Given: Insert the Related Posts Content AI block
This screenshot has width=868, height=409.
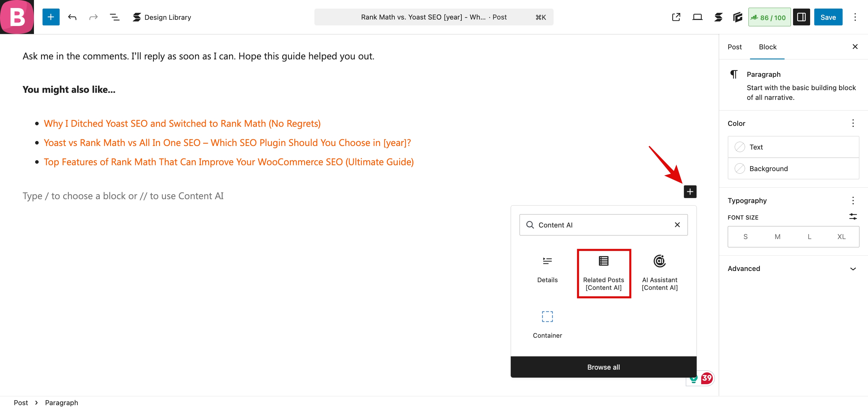Looking at the screenshot, I should pyautogui.click(x=603, y=273).
